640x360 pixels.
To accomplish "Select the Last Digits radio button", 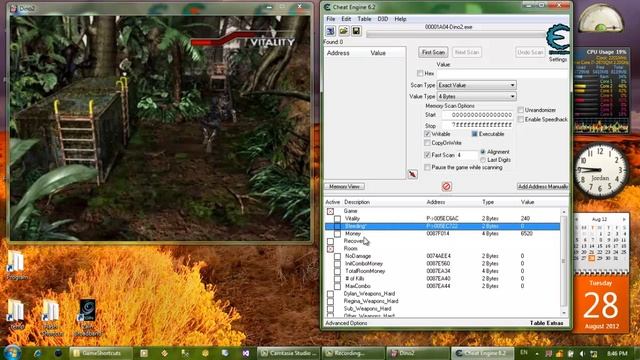I will point(483,160).
